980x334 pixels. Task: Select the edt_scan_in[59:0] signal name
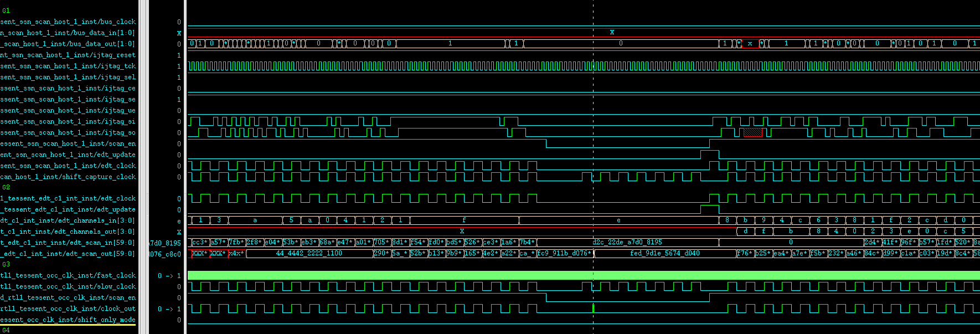click(x=68, y=243)
